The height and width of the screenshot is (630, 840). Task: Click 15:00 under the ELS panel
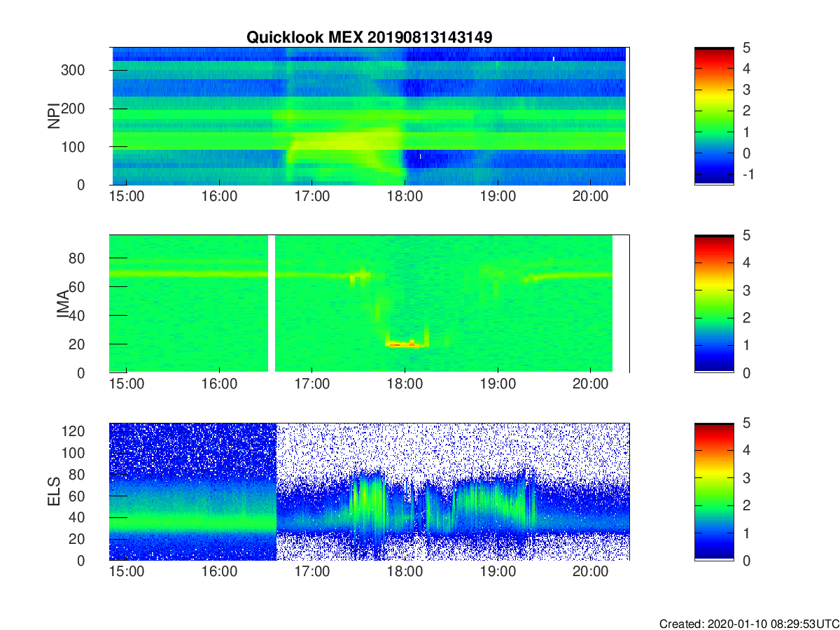127,573
